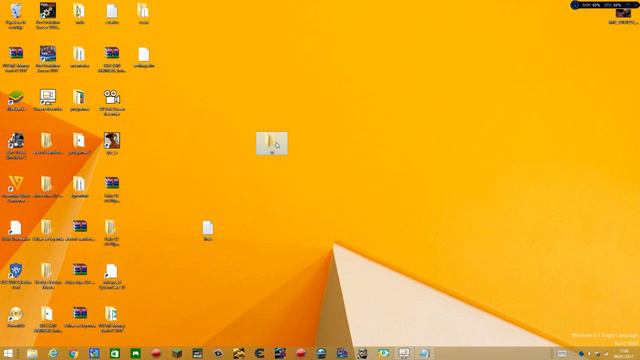Open the Minecraft grass block taskbar icon
This screenshot has width=640, height=360.
[x=177, y=353]
